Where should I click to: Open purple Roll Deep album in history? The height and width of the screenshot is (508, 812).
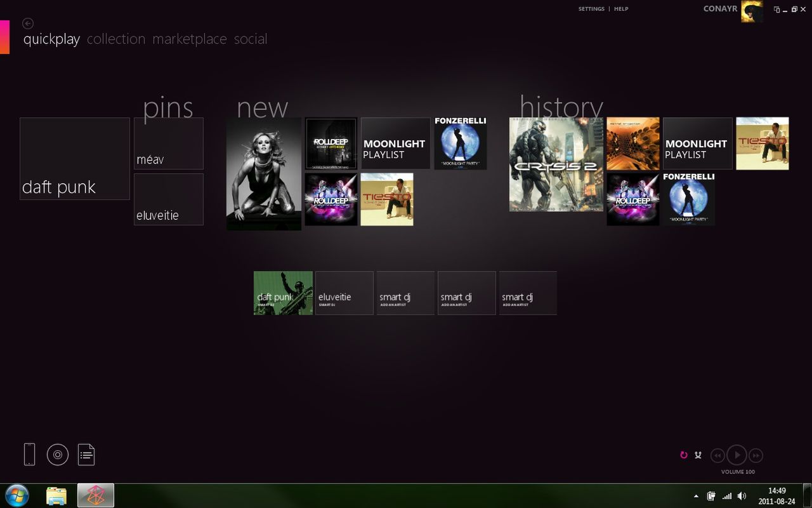tap(633, 199)
